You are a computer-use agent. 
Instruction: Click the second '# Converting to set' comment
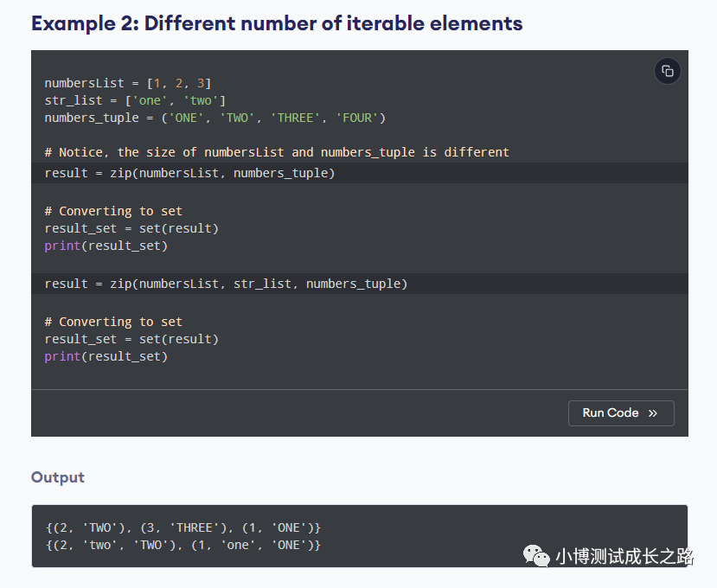coord(113,322)
